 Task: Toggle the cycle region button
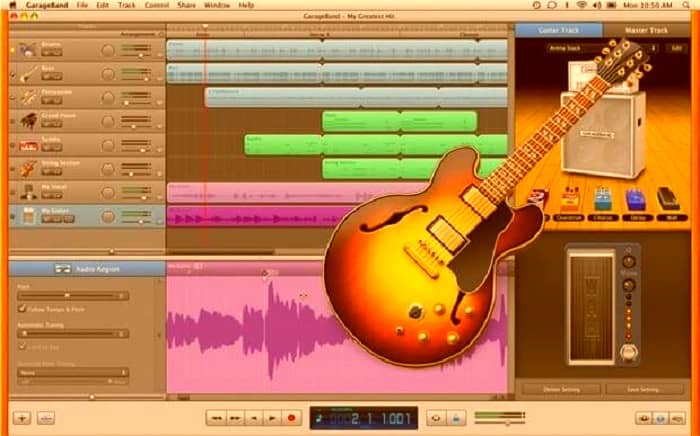(436, 418)
